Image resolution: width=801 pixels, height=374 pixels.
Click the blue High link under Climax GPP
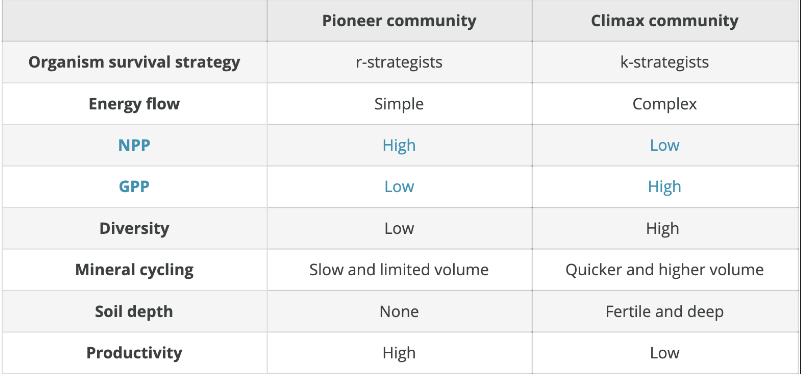click(664, 186)
